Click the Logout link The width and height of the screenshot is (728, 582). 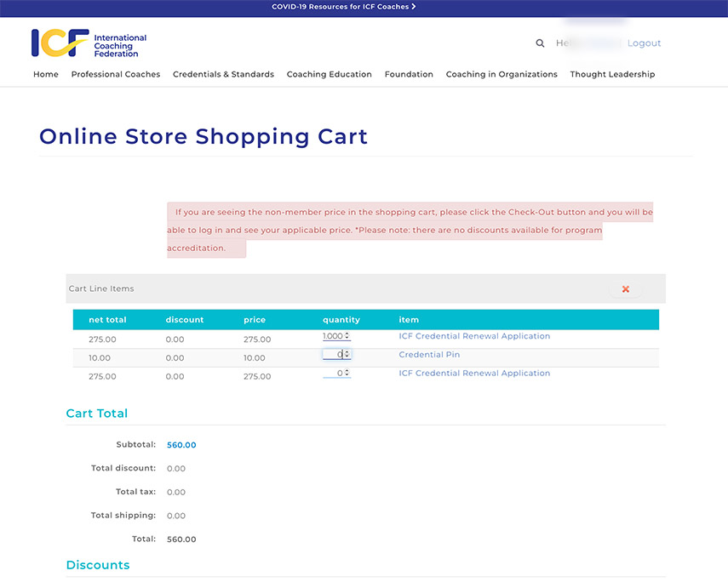pyautogui.click(x=644, y=43)
